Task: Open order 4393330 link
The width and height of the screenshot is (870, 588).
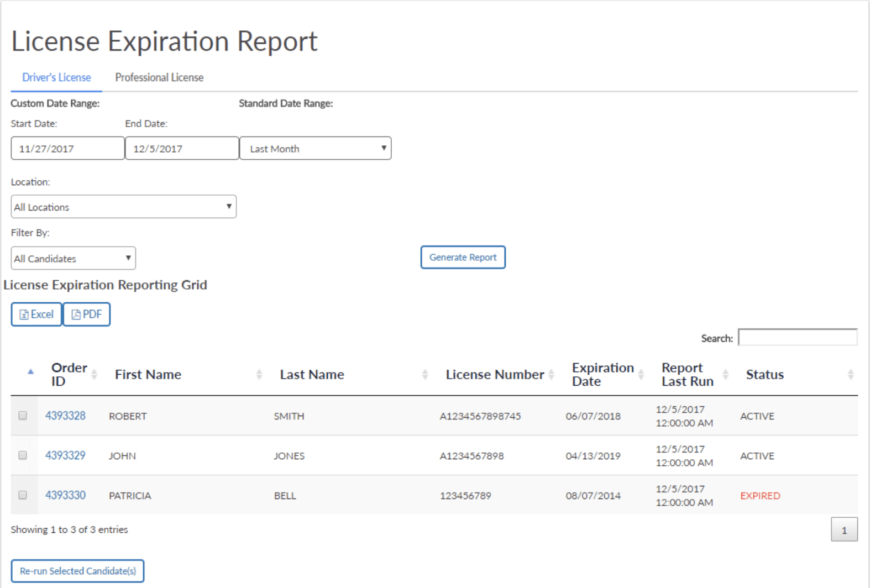Action: pos(65,495)
